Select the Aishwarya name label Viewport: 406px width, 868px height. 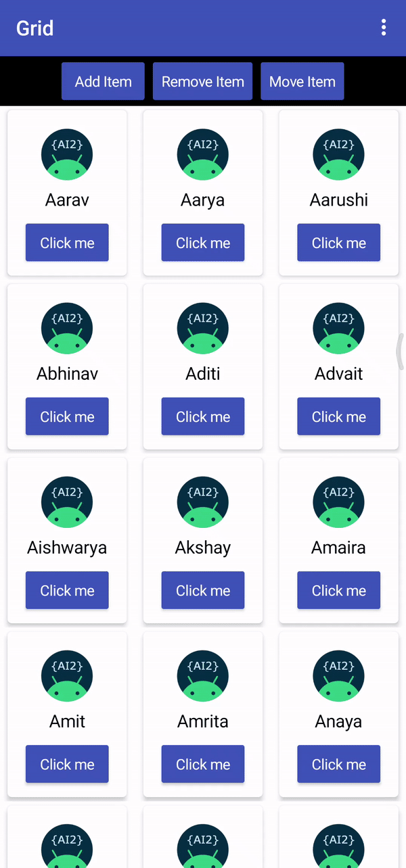point(67,548)
